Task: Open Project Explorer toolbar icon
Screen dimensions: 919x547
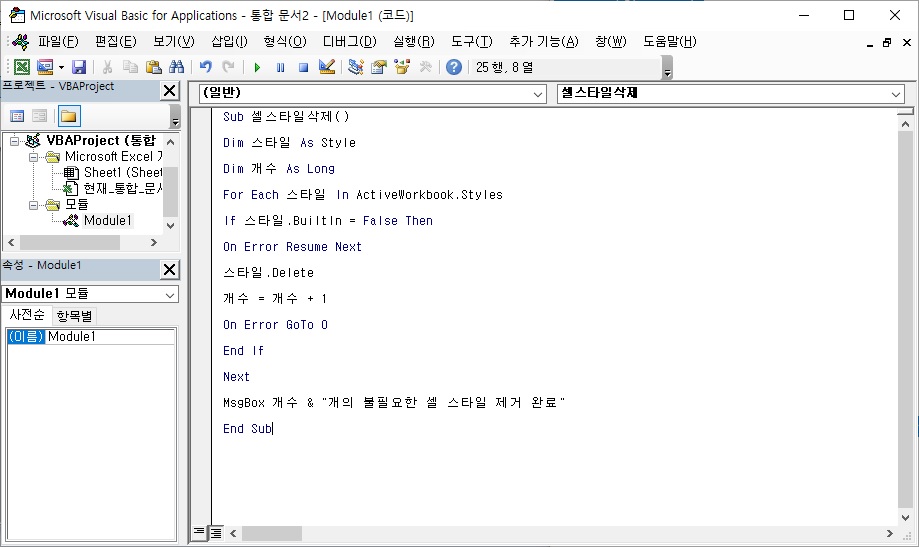Action: pos(355,67)
